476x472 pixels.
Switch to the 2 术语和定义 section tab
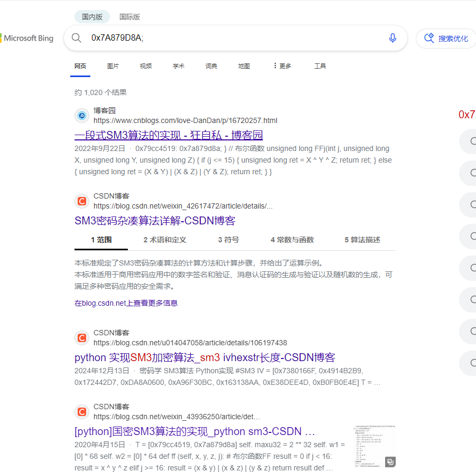pyautogui.click(x=165, y=240)
